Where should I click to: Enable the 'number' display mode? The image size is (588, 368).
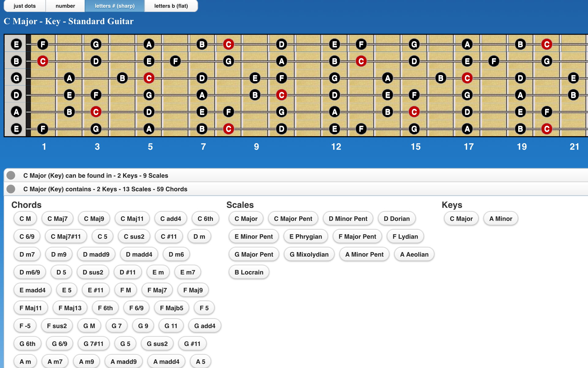[65, 6]
